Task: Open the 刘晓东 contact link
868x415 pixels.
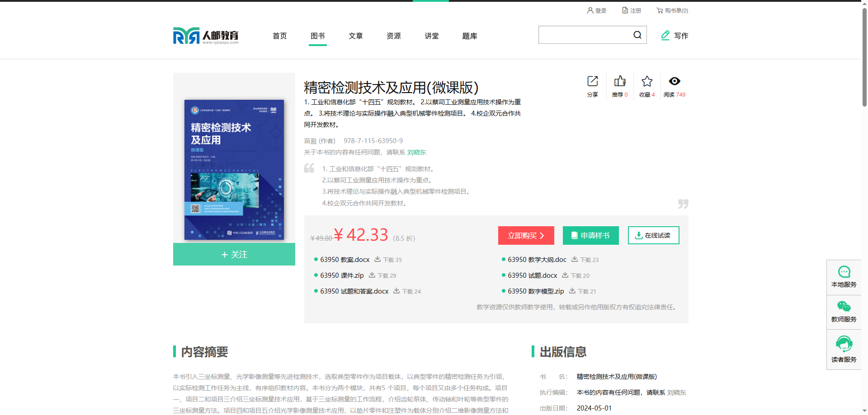Action: (417, 152)
